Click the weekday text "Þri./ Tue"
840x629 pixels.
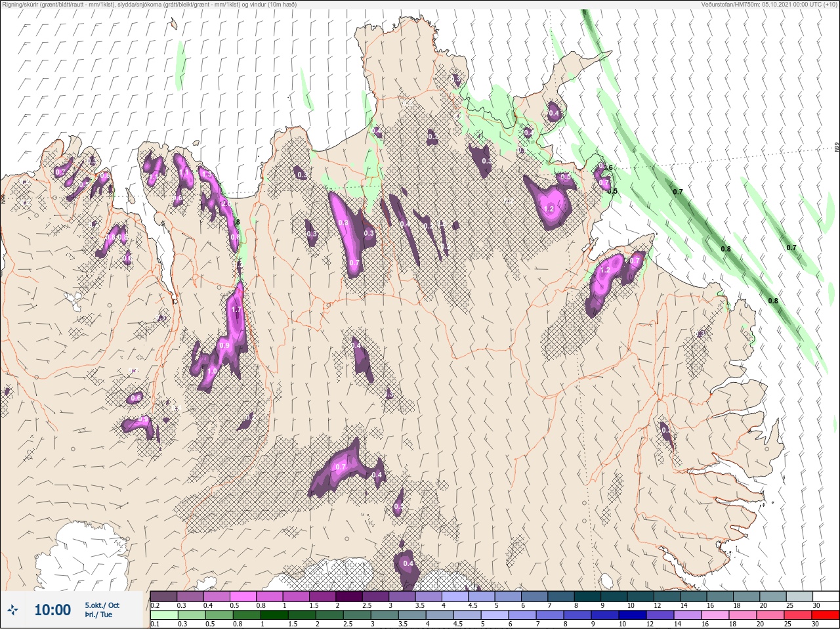click(98, 615)
